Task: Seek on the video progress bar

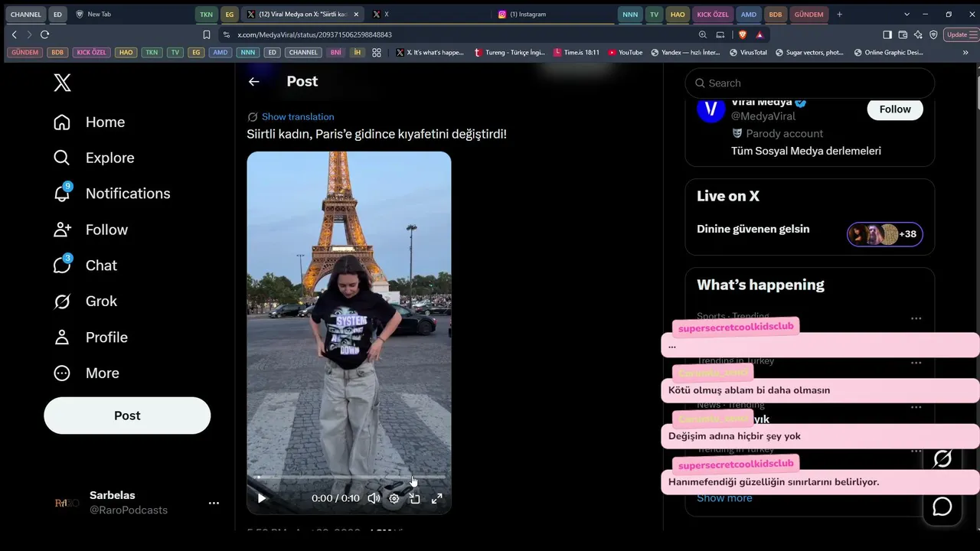Action: (x=349, y=477)
